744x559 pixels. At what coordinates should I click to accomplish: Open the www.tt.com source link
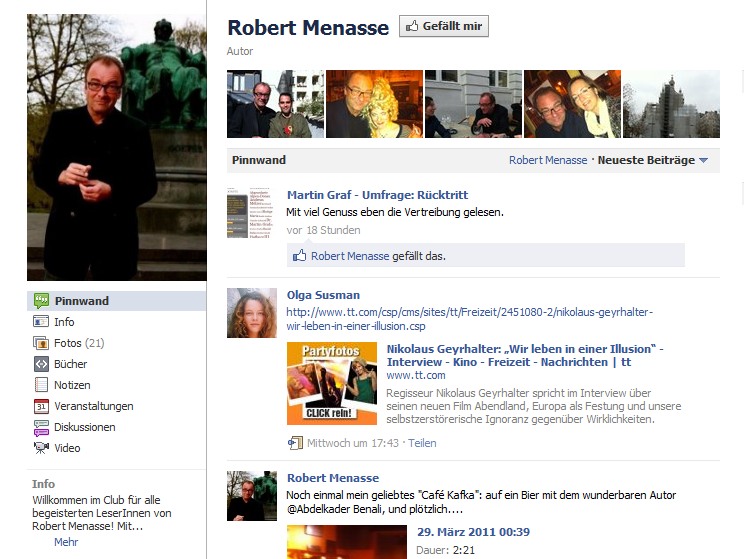[416, 375]
